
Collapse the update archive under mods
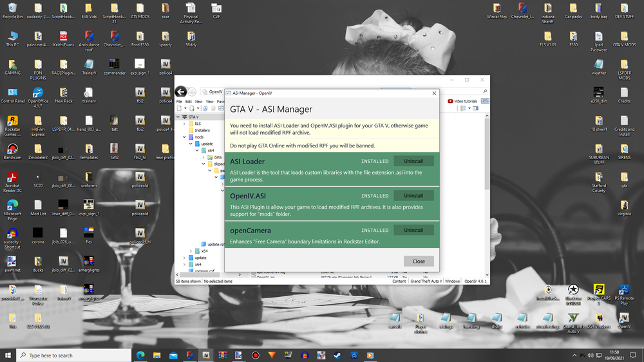pyautogui.click(x=191, y=144)
